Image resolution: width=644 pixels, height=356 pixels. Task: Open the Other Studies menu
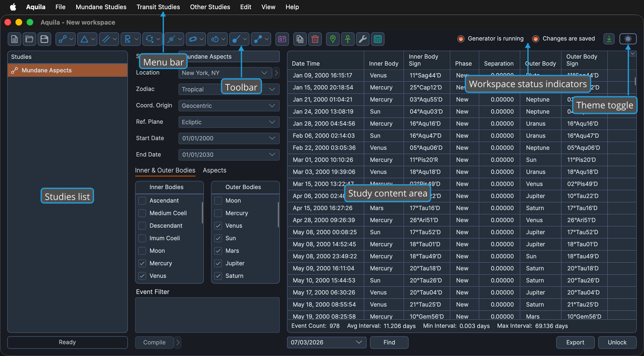pos(210,7)
